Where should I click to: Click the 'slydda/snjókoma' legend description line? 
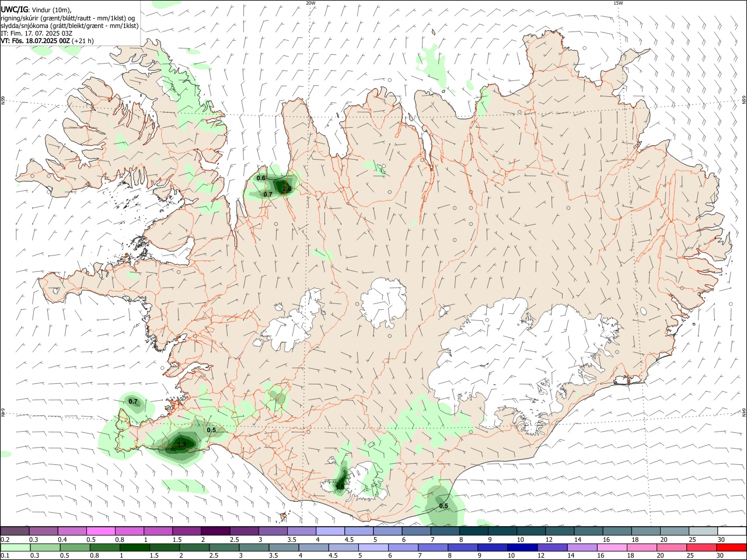click(69, 26)
